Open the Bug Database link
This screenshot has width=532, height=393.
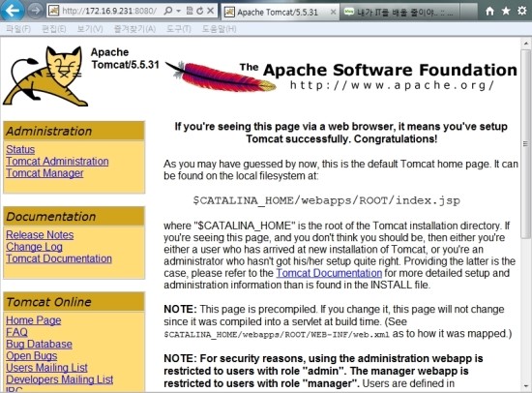[x=39, y=344]
